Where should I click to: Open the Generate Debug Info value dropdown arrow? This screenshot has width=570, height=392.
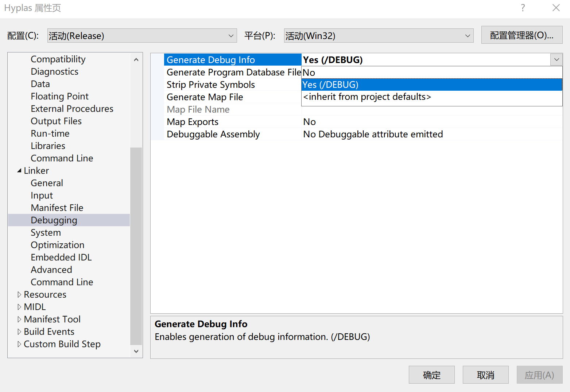click(x=557, y=59)
